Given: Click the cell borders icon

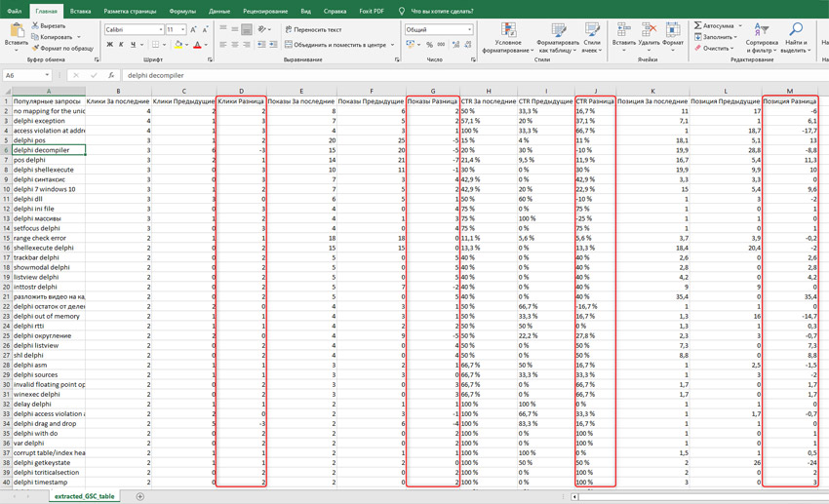Looking at the screenshot, I should 155,45.
